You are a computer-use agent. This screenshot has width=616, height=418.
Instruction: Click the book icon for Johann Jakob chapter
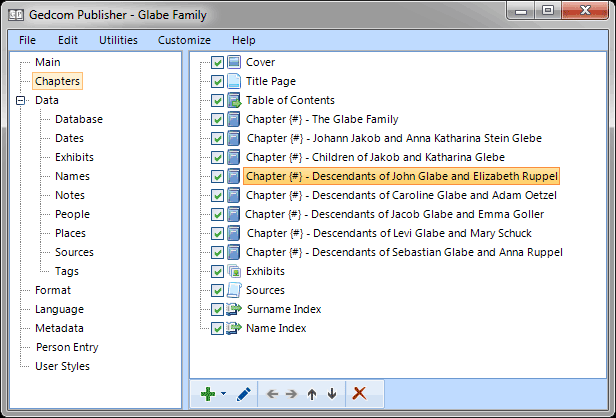pos(234,138)
